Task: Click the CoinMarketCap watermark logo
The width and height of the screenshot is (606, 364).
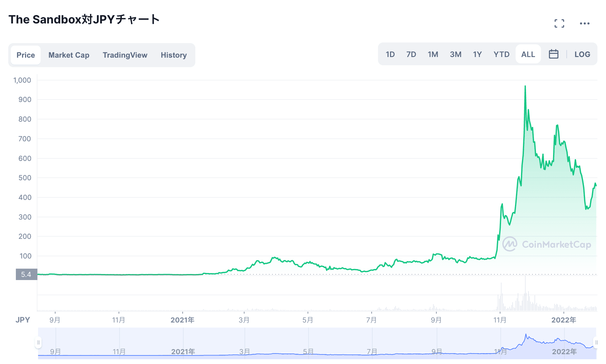Action: pos(547,244)
